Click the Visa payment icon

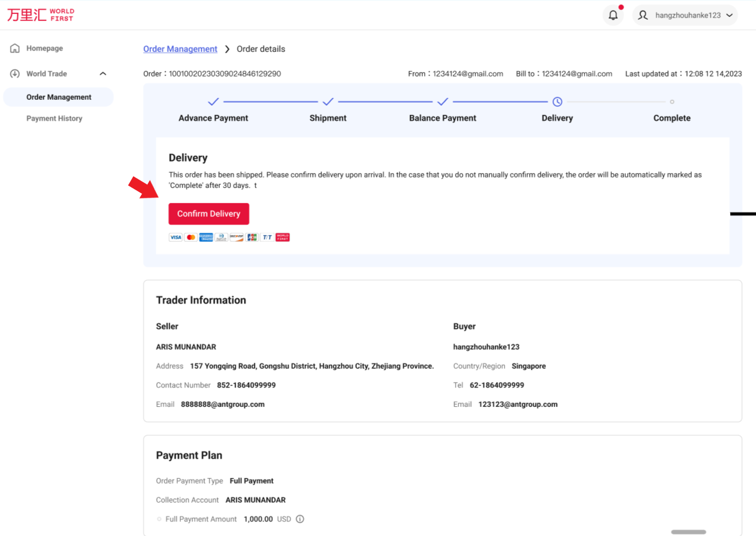[175, 238]
